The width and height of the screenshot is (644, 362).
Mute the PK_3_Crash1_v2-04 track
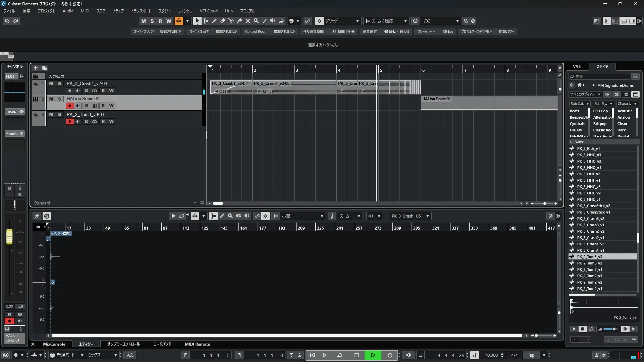coord(51,83)
